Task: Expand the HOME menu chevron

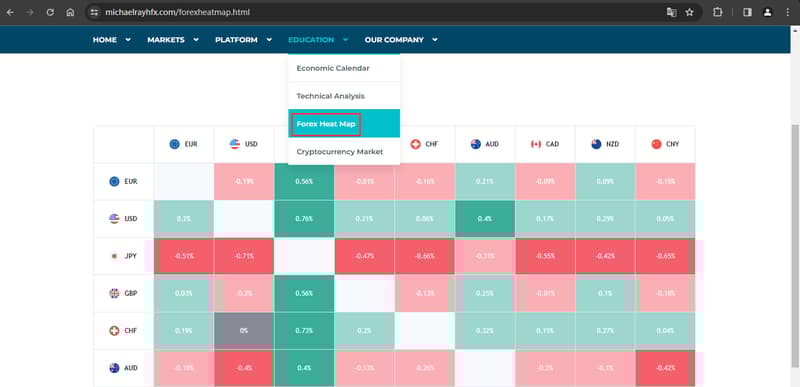Action: [x=128, y=40]
